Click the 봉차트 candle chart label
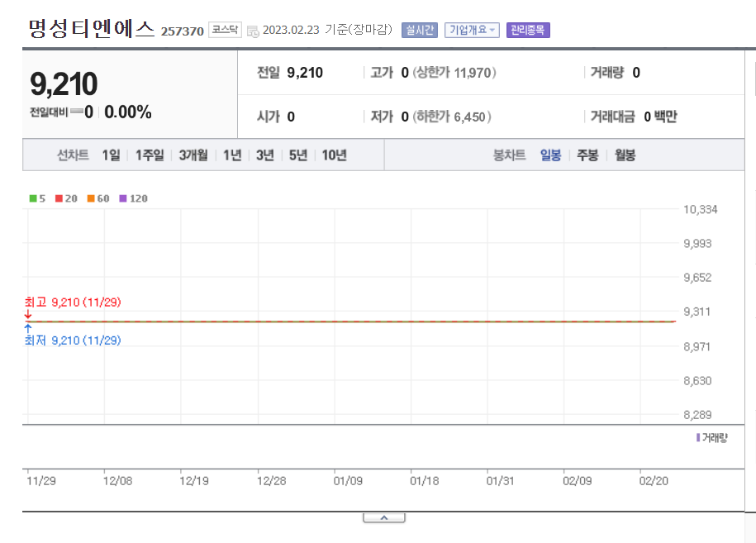The width and height of the screenshot is (756, 543). (x=509, y=155)
